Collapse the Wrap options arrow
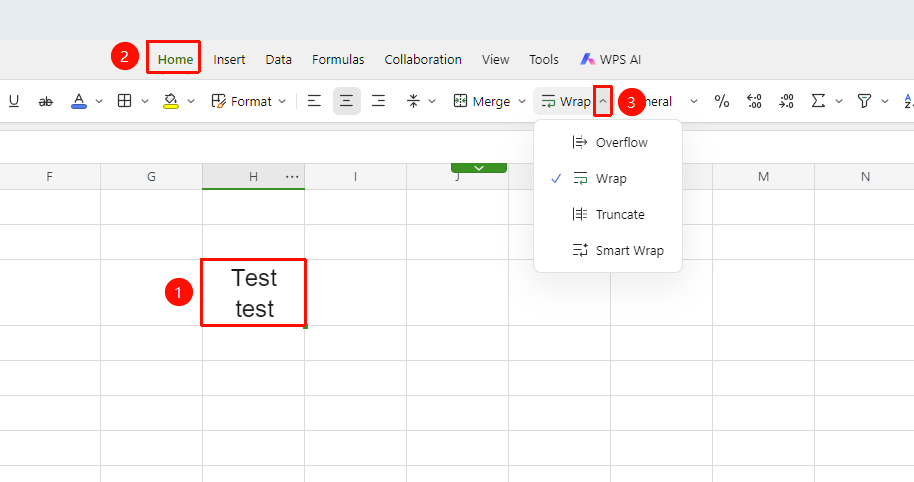 [x=603, y=101]
